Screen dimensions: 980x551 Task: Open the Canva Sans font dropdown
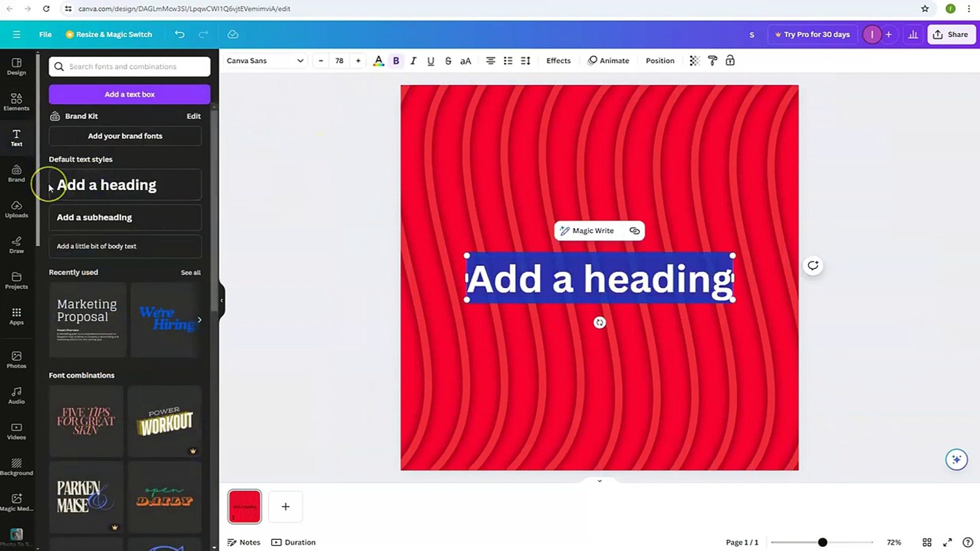(264, 60)
